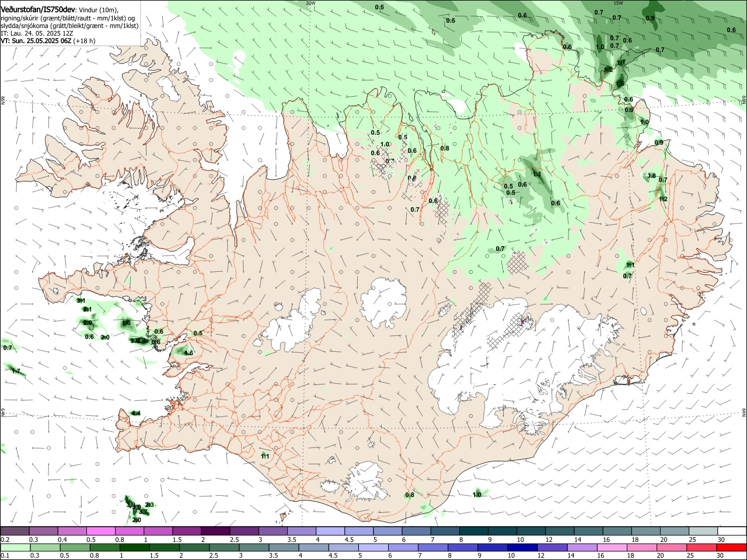Click the 'slydda/snjókoma' legend description line

[69, 26]
